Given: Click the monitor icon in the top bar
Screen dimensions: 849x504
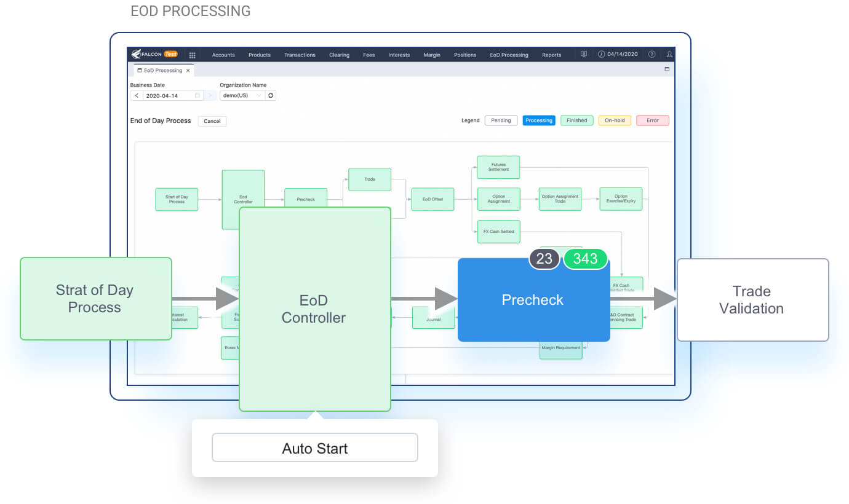Looking at the screenshot, I should tap(583, 54).
